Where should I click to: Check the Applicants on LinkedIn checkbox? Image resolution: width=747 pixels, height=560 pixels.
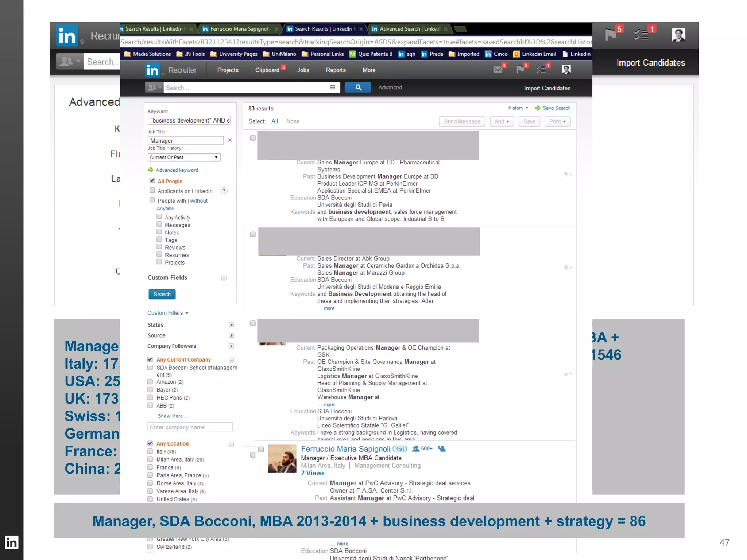click(x=152, y=190)
